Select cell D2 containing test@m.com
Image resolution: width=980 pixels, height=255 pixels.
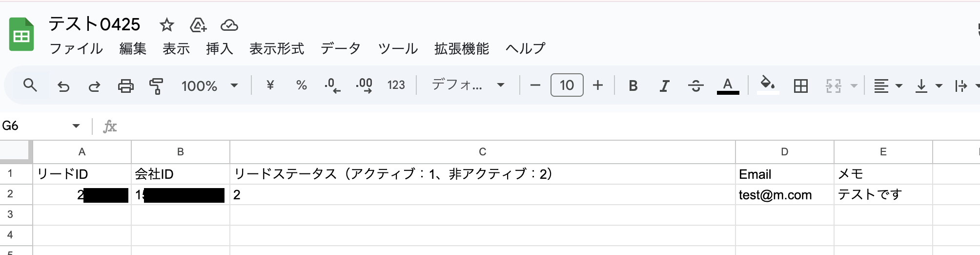784,195
